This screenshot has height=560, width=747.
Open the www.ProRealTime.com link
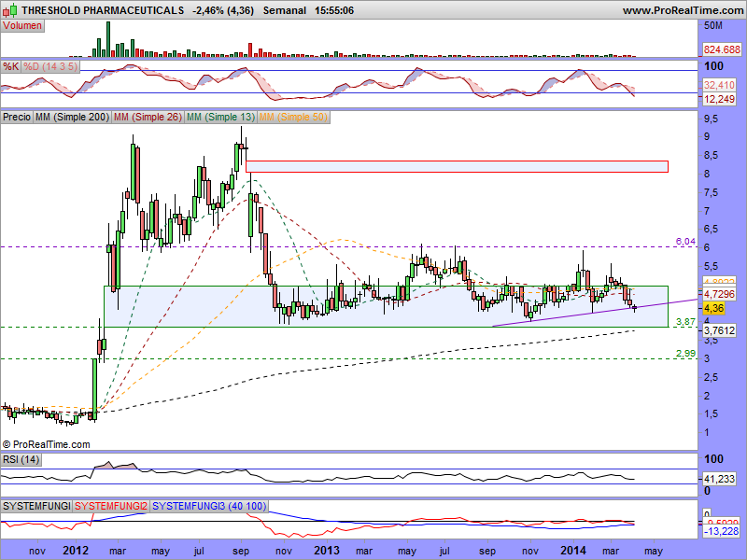pos(683,10)
